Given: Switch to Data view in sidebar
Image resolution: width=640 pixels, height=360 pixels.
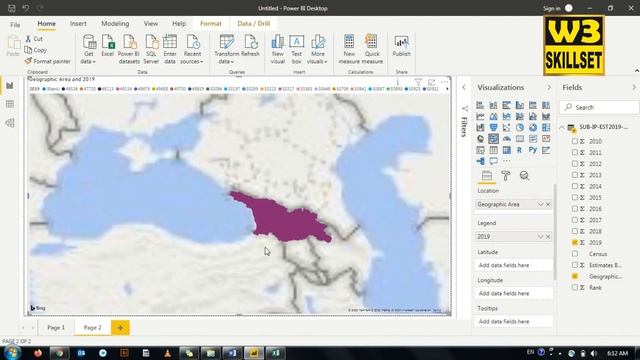Looking at the screenshot, I should (10, 104).
